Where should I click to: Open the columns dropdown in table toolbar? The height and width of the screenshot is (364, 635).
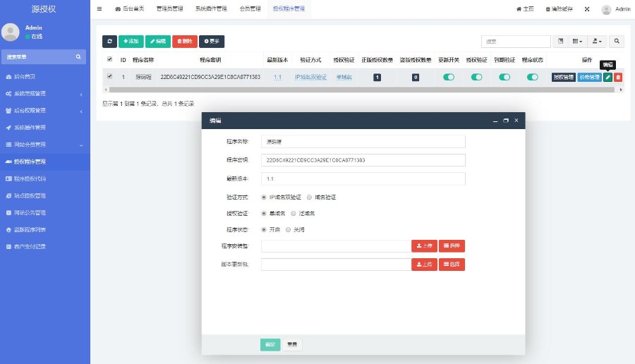tap(578, 42)
